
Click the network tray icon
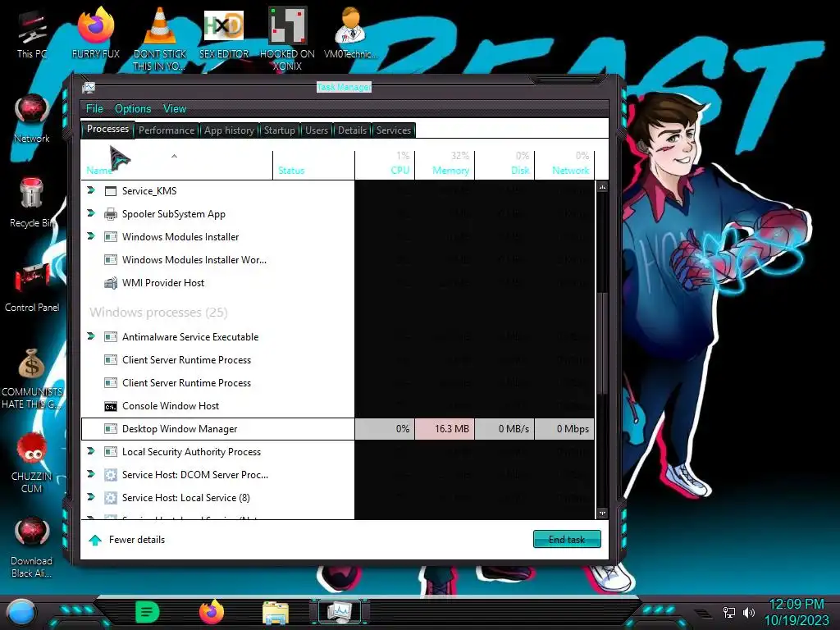click(729, 612)
